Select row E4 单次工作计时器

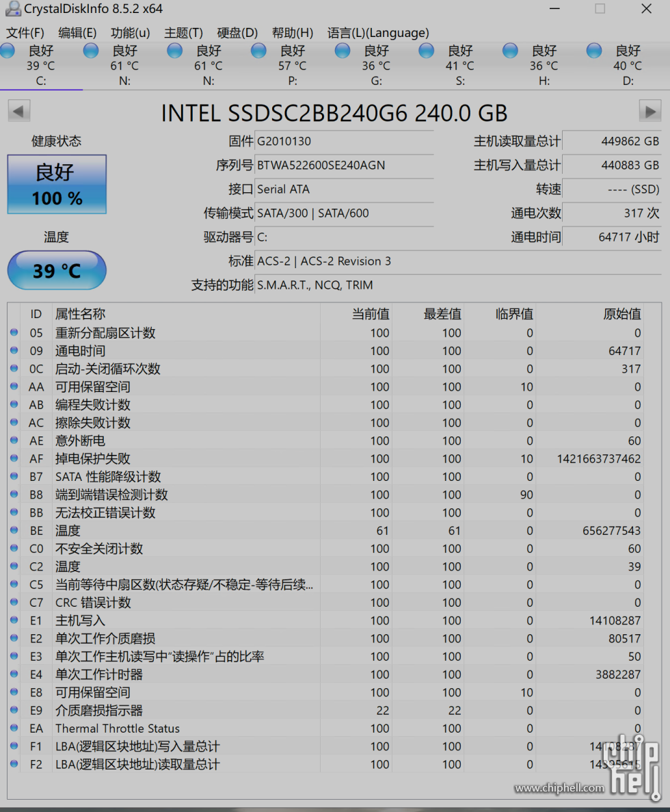coord(326,675)
